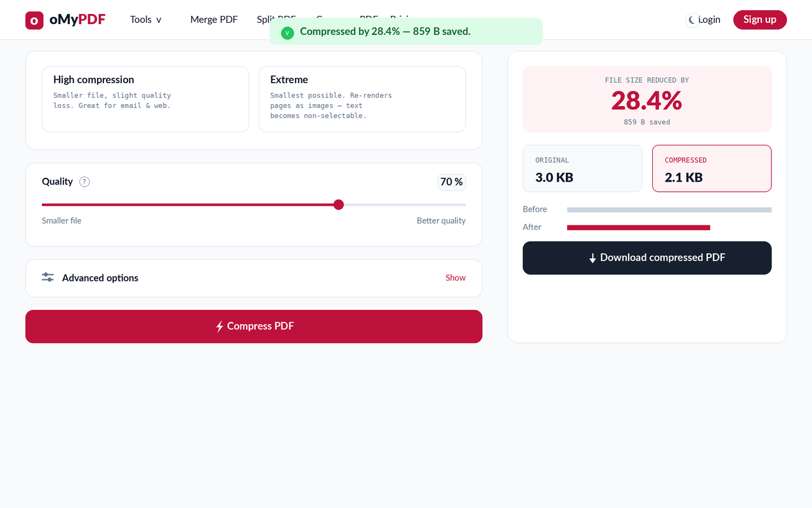Click the Sign up button
Image resolution: width=812 pixels, height=508 pixels.
[x=760, y=20]
